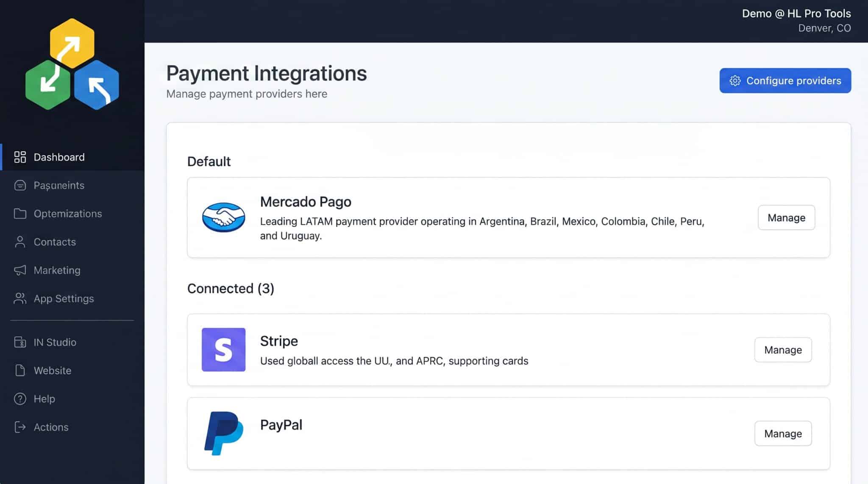The width and height of the screenshot is (868, 484).
Task: Click the Mercado Pago title text
Action: tap(306, 202)
